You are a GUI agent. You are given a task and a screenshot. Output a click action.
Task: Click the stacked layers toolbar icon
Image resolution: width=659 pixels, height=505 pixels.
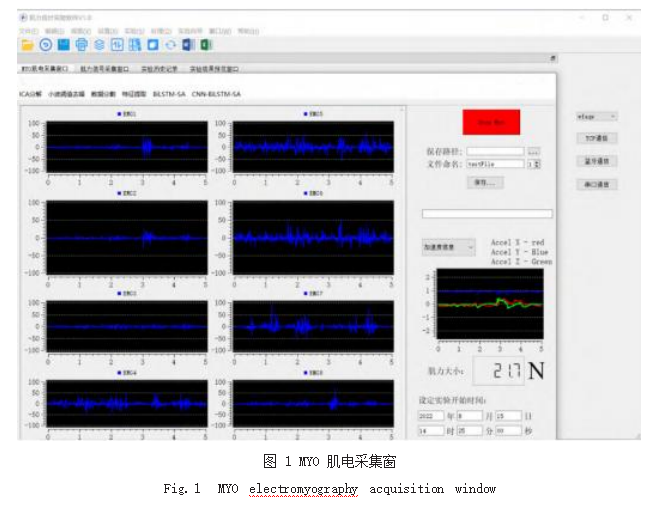tap(99, 45)
